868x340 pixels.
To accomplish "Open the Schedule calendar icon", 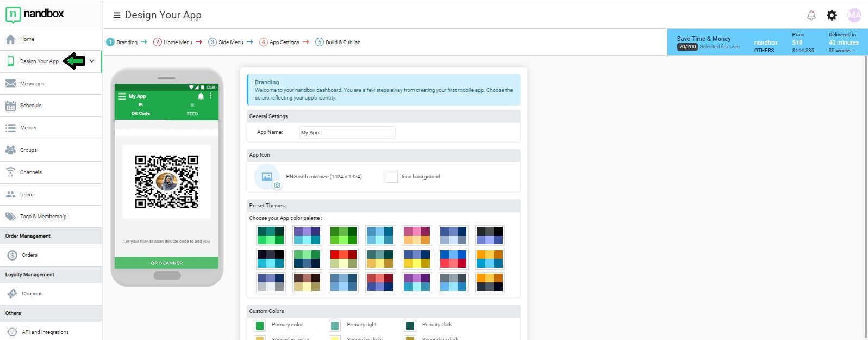I will (10, 106).
